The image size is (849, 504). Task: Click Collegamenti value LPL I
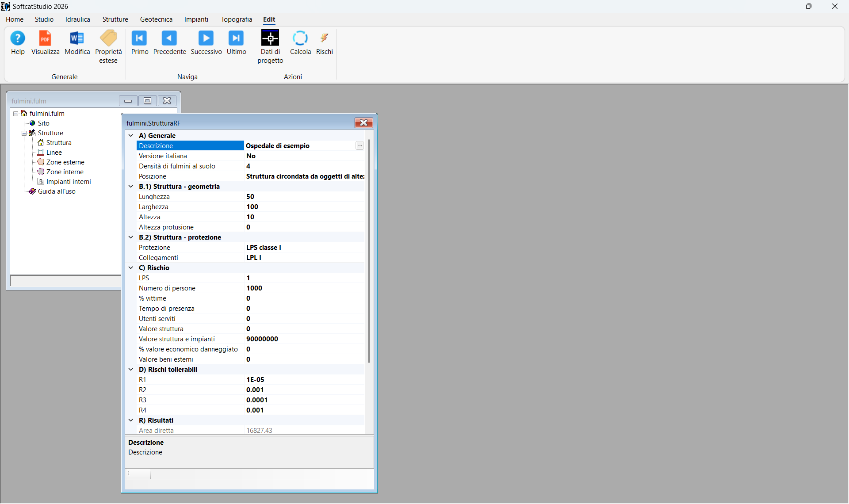[x=305, y=258]
